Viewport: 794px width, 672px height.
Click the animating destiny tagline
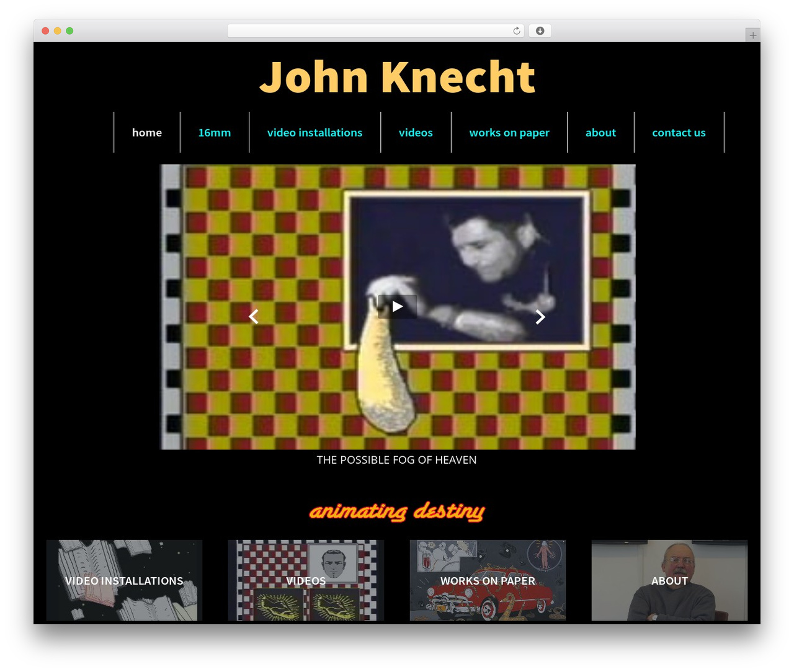(397, 511)
